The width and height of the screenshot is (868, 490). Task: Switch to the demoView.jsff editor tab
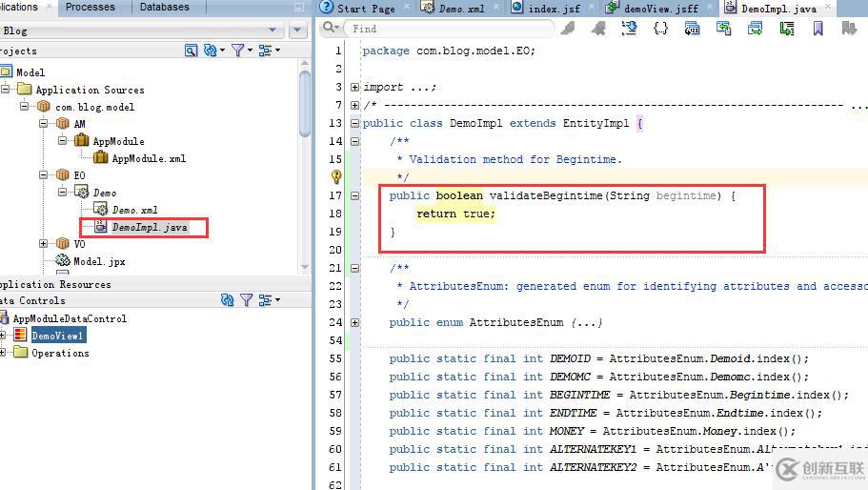(x=661, y=9)
